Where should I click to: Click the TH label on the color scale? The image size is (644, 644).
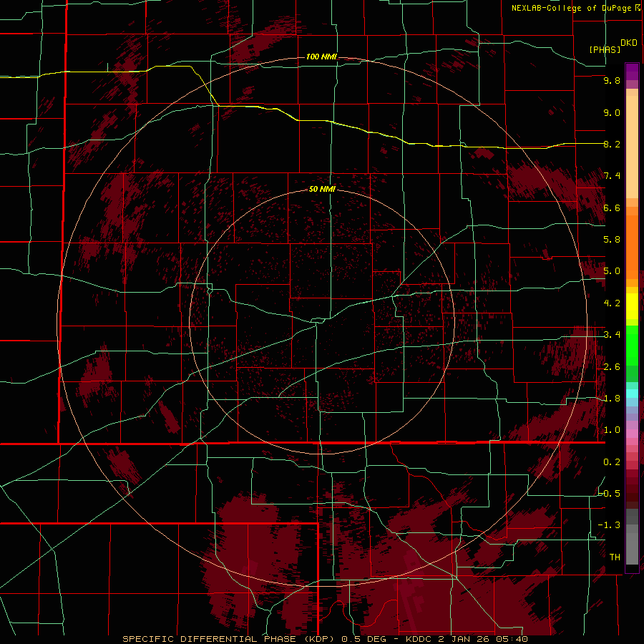tap(615, 557)
